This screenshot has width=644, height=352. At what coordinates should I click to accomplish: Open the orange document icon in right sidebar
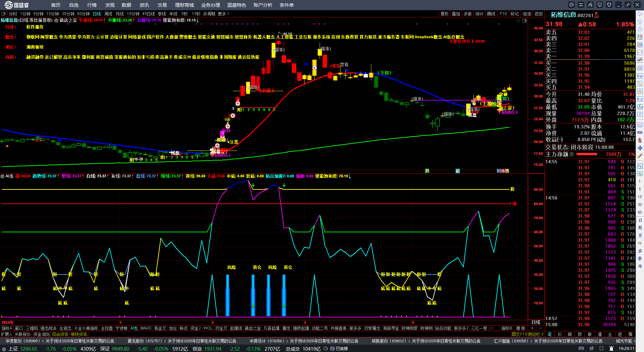[x=640, y=91]
